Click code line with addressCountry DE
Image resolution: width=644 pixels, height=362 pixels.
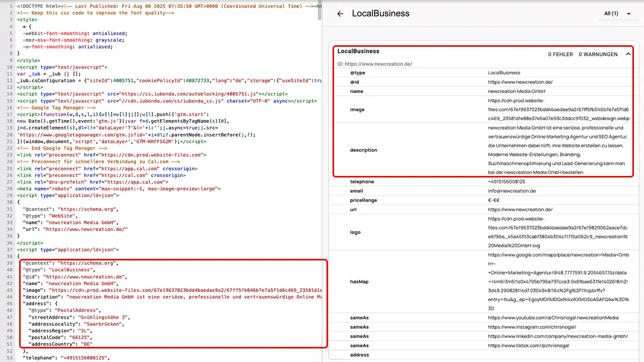click(61, 344)
